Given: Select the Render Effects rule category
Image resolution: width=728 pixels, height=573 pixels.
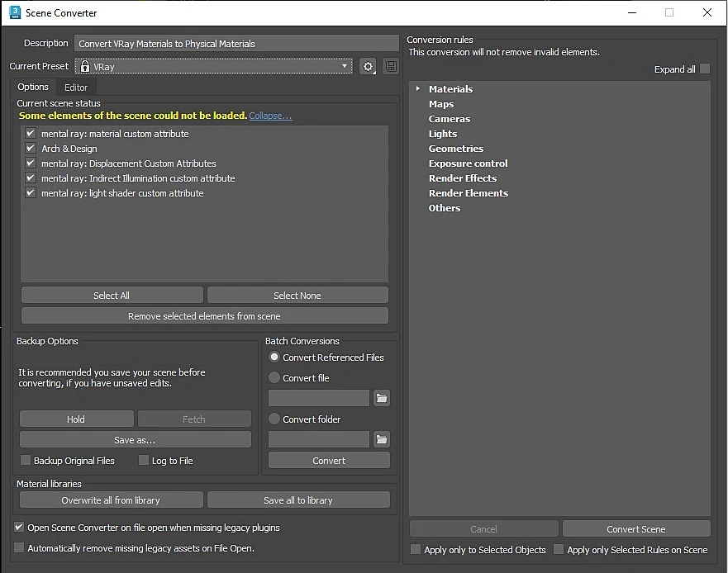Looking at the screenshot, I should coord(463,178).
